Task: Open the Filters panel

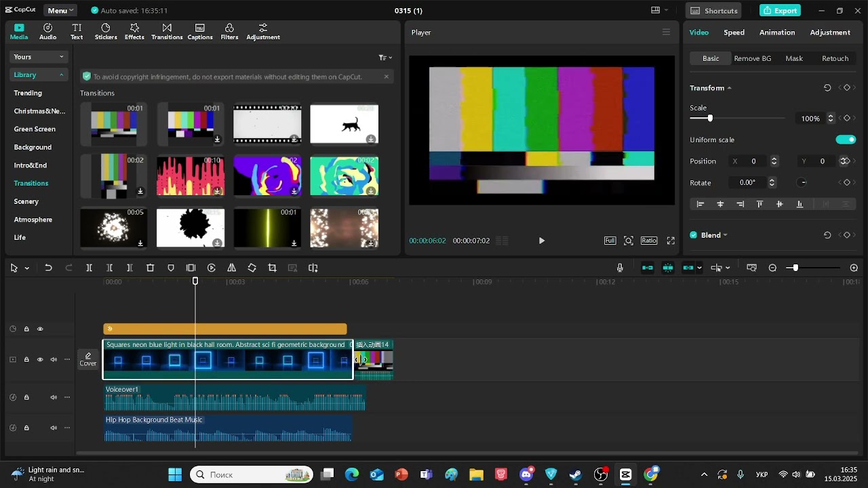Action: (229, 31)
